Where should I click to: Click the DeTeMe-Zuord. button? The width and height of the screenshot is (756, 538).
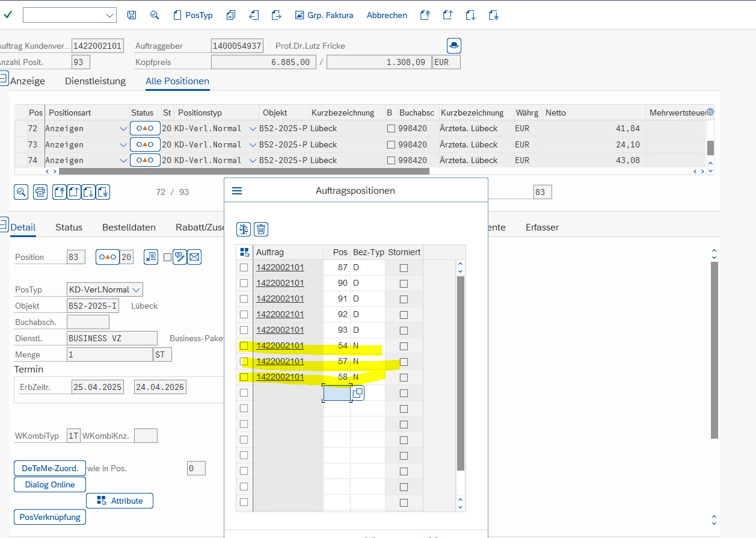coord(50,468)
